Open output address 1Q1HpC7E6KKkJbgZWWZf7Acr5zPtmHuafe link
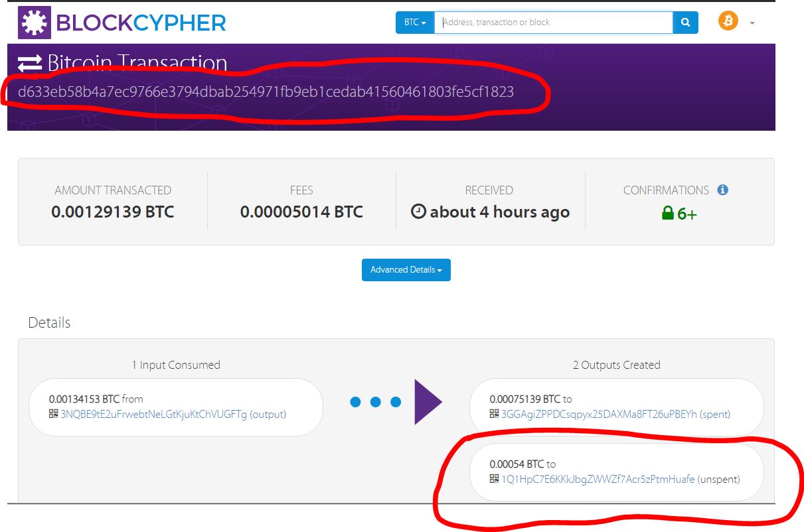Screen dimensions: 804x532 point(598,479)
